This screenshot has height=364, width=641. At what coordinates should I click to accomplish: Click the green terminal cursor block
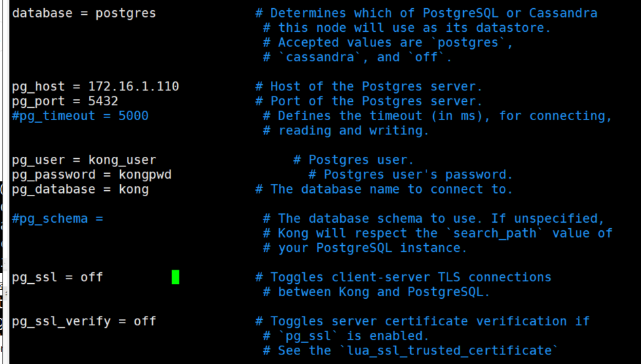[175, 277]
